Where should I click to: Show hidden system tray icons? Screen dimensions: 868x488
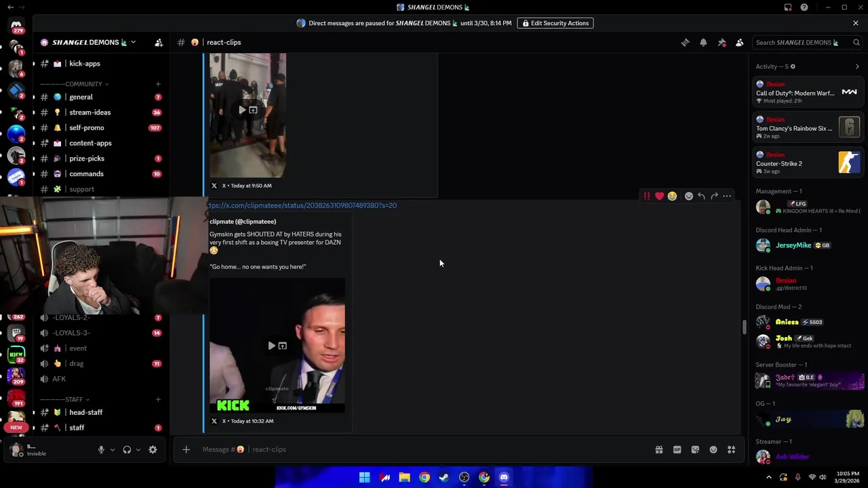(769, 477)
